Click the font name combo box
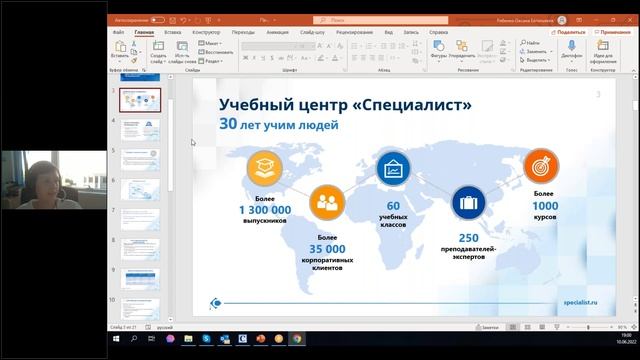 coord(269,46)
